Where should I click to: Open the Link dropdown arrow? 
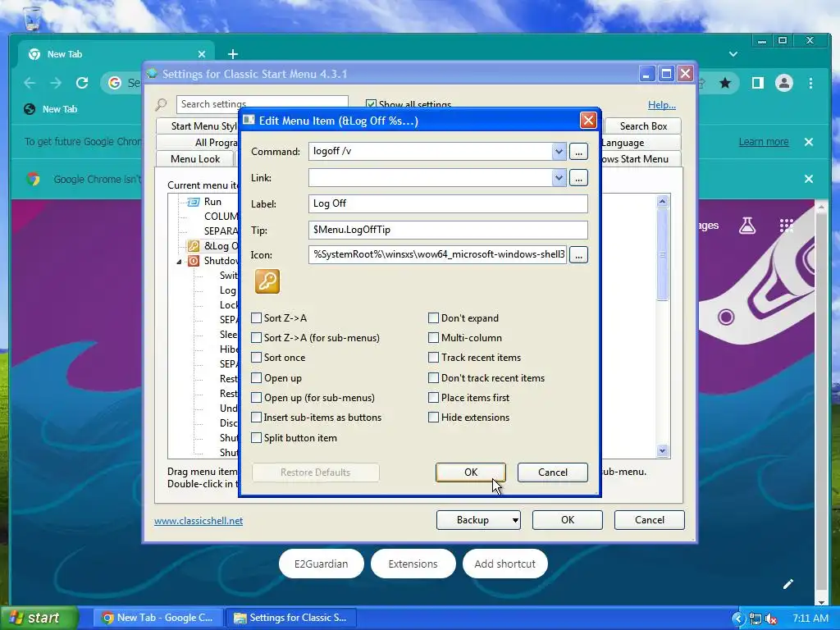click(559, 178)
